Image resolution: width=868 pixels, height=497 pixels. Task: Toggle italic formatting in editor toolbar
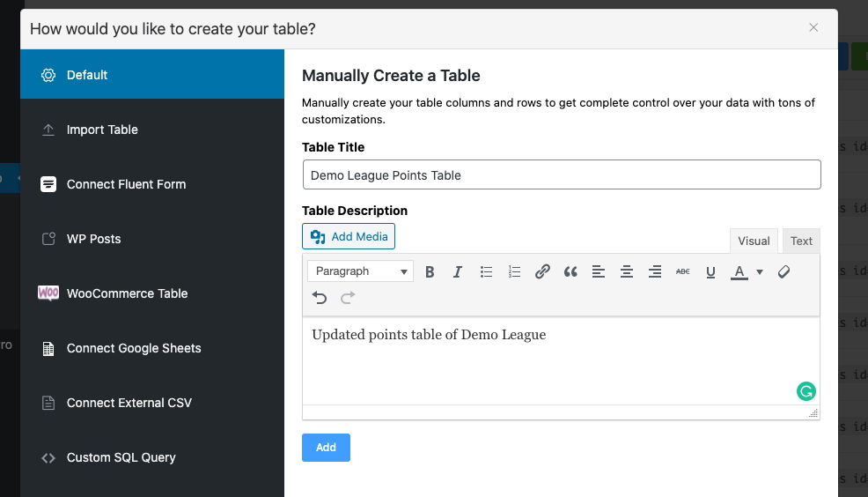click(458, 271)
